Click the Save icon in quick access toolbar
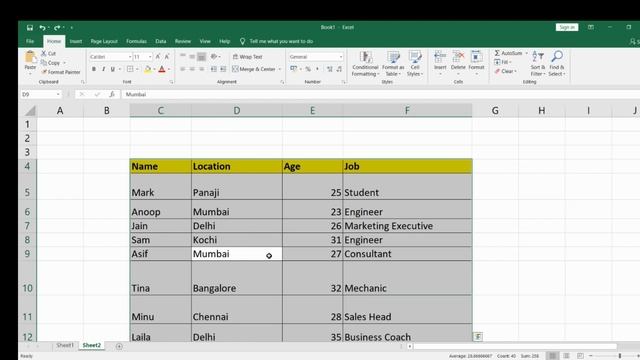Image resolution: width=640 pixels, height=360 pixels. (30, 27)
